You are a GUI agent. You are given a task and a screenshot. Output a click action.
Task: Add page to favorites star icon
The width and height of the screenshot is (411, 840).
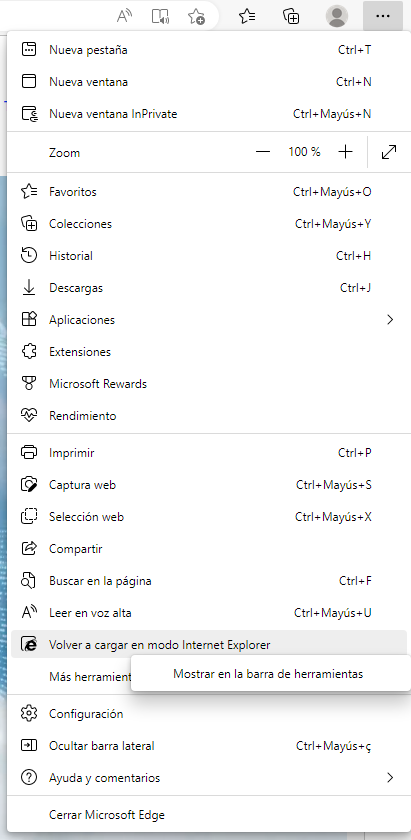197,16
